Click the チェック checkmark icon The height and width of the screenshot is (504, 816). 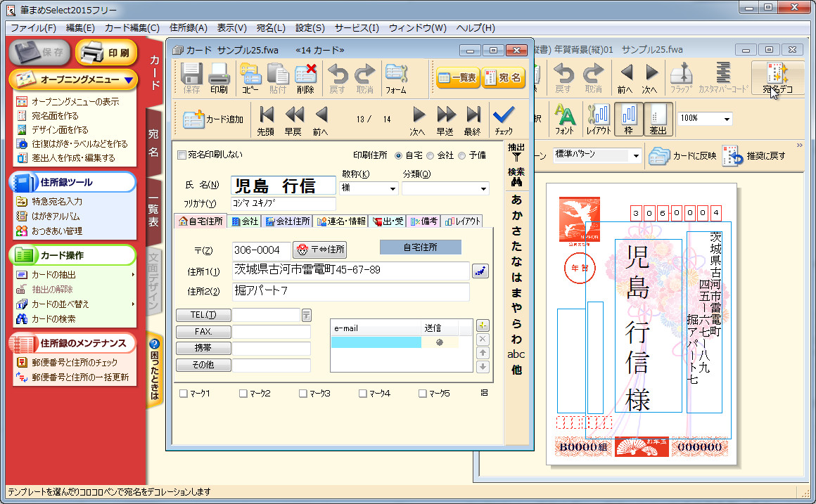[503, 121]
